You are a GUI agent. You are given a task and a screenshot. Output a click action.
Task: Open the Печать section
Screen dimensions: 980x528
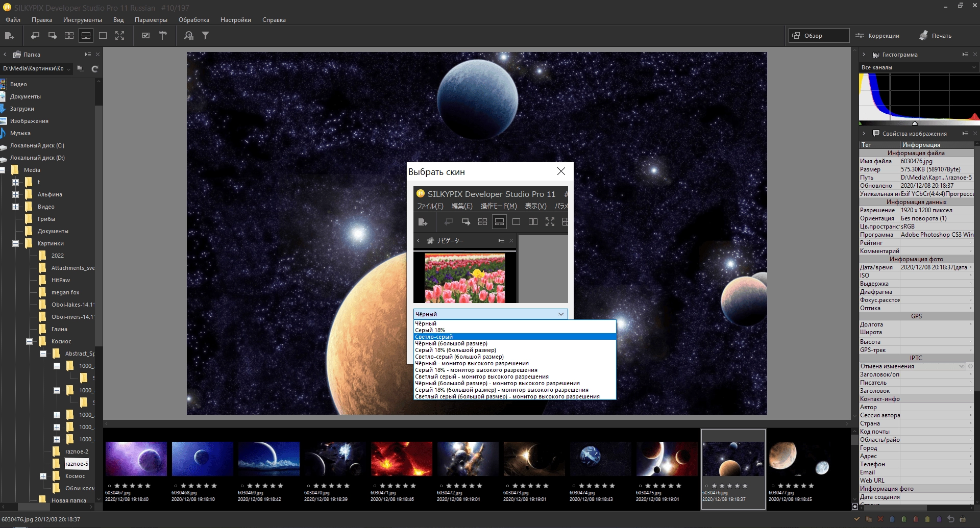point(936,36)
